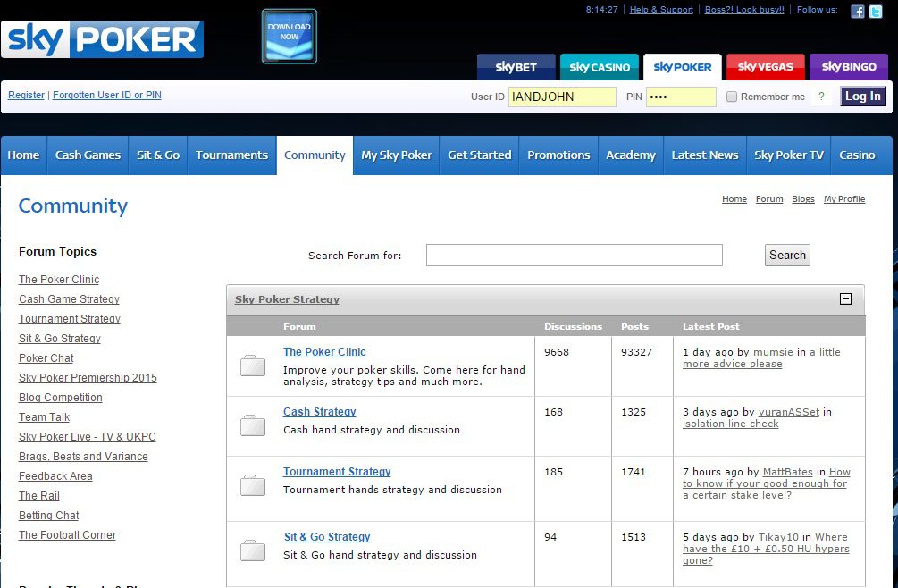The image size is (898, 588).
Task: Switch to the Sky Vegas tab
Action: [x=765, y=67]
